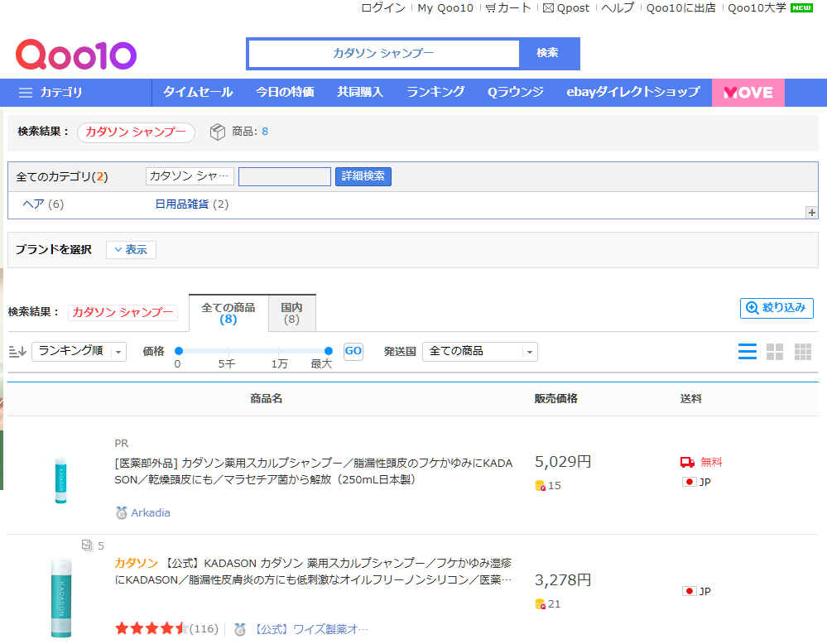
Task: Click the NEW badge next to Qoo10大学
Action: click(x=801, y=8)
